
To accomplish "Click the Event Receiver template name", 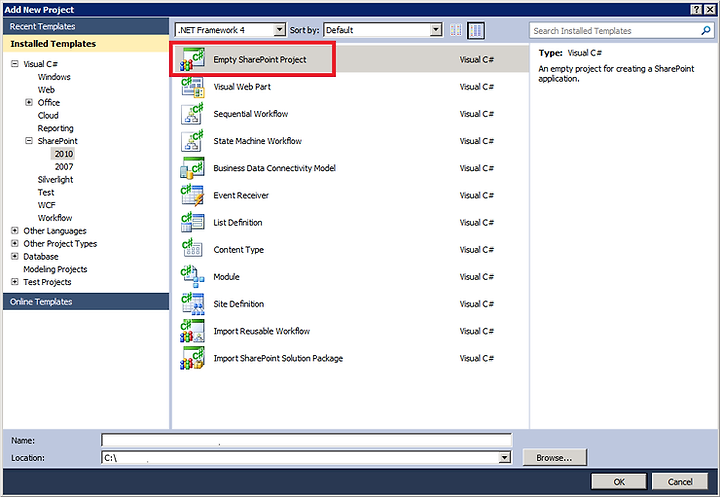I will 241,196.
